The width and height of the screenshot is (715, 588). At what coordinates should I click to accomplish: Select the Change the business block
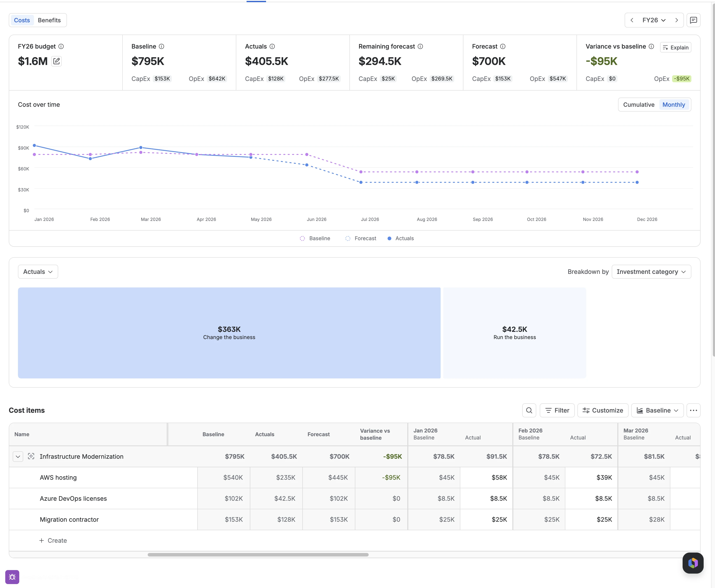pos(229,333)
